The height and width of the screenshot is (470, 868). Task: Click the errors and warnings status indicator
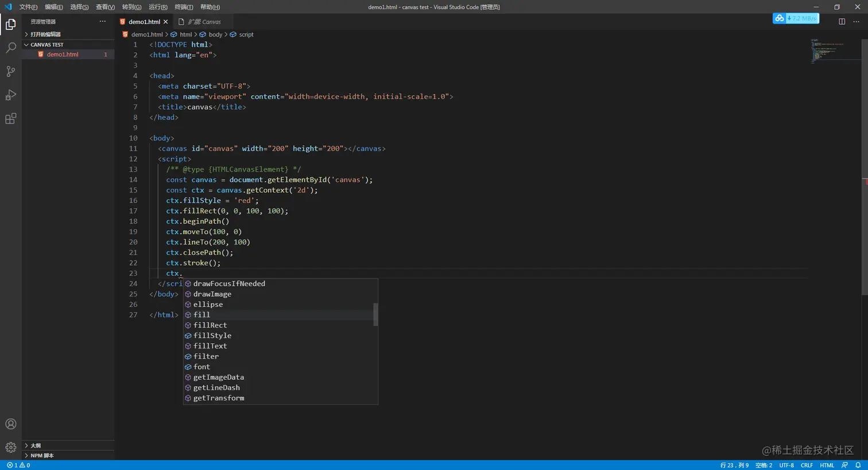(x=18, y=465)
